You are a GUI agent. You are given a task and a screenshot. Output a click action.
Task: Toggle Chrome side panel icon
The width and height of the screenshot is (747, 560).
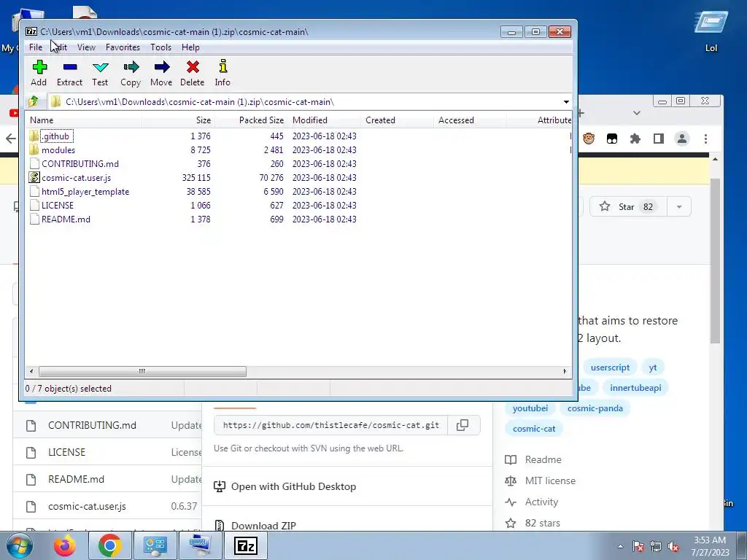(x=659, y=139)
